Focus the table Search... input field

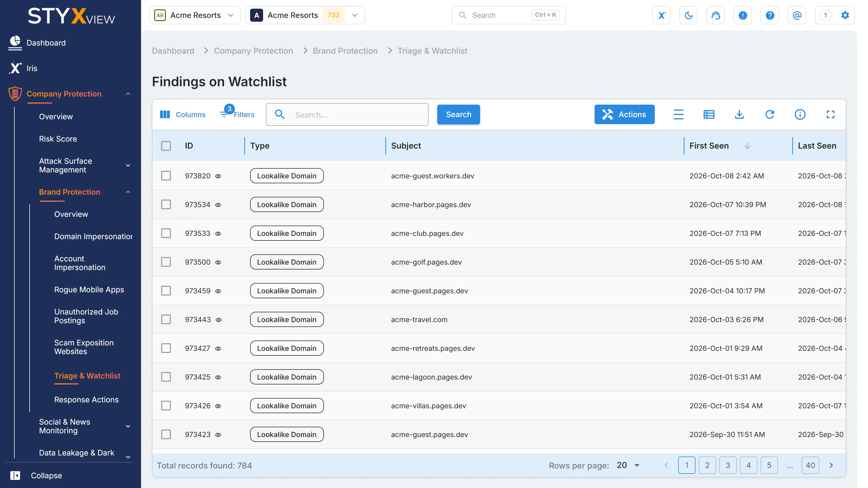click(x=347, y=114)
